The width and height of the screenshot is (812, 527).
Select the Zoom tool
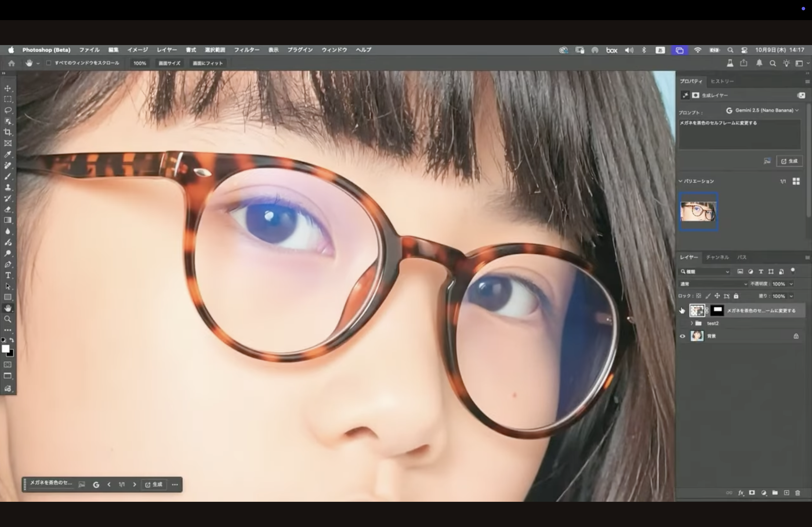(8, 319)
